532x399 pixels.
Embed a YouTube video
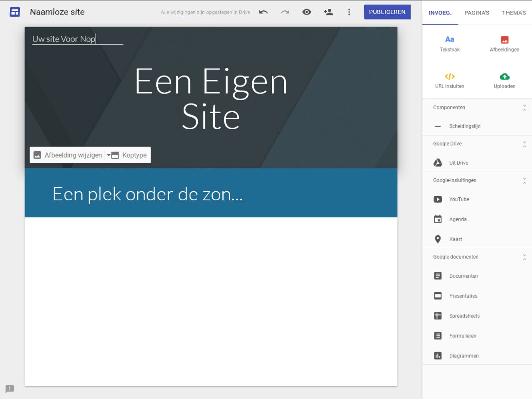pos(459,199)
